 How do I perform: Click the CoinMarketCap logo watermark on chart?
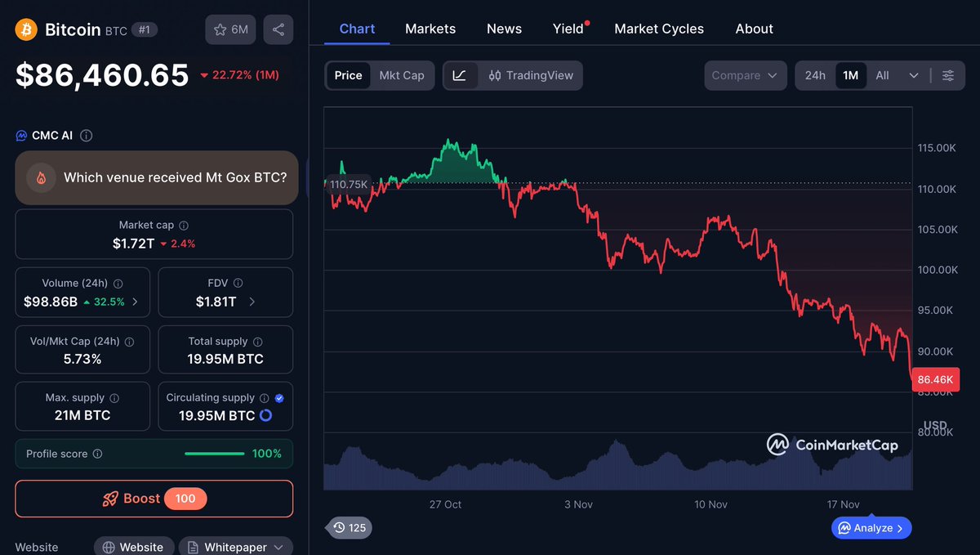[833, 445]
